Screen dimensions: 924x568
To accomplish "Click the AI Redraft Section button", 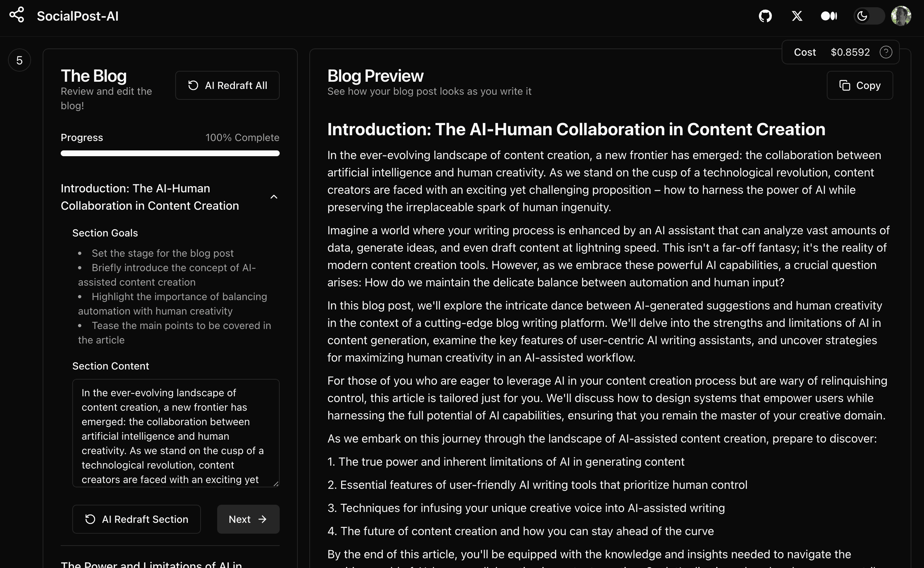I will coord(136,519).
